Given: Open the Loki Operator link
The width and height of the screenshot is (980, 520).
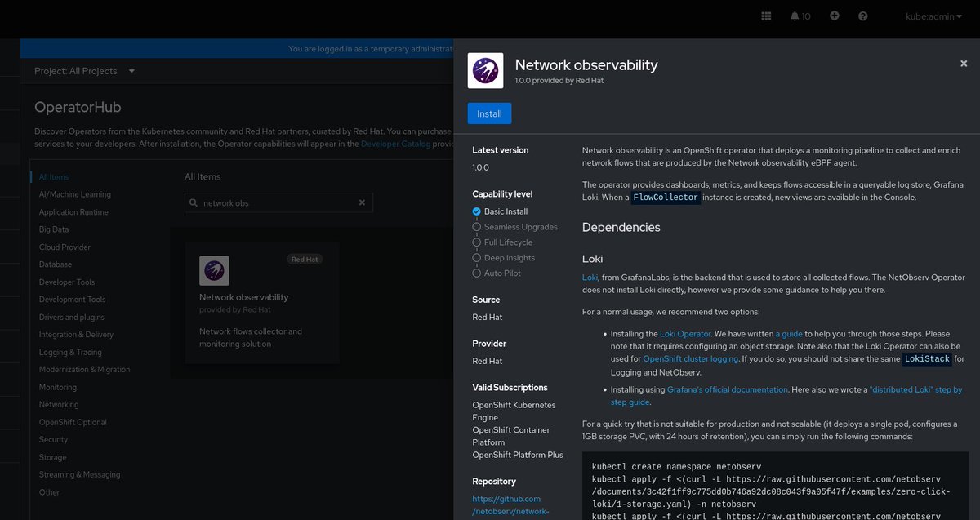Looking at the screenshot, I should click(x=685, y=334).
